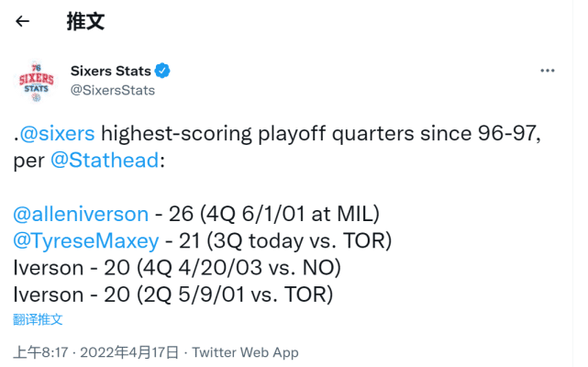Open the Sixers Stats display name
The image size is (588, 367).
pos(110,71)
